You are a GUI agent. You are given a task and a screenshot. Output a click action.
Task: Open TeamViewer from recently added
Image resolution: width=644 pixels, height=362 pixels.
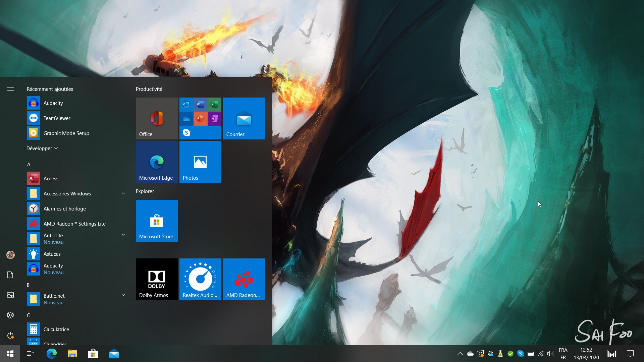76,118
